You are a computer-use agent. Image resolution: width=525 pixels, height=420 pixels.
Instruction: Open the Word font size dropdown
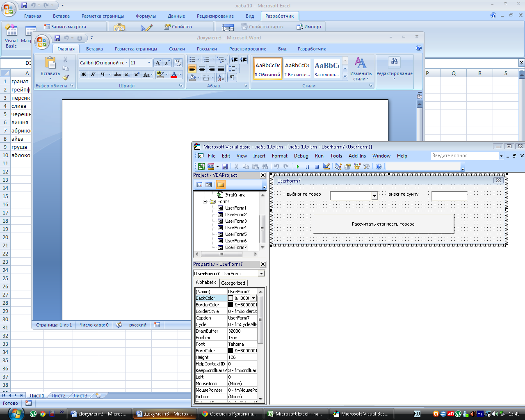149,63
